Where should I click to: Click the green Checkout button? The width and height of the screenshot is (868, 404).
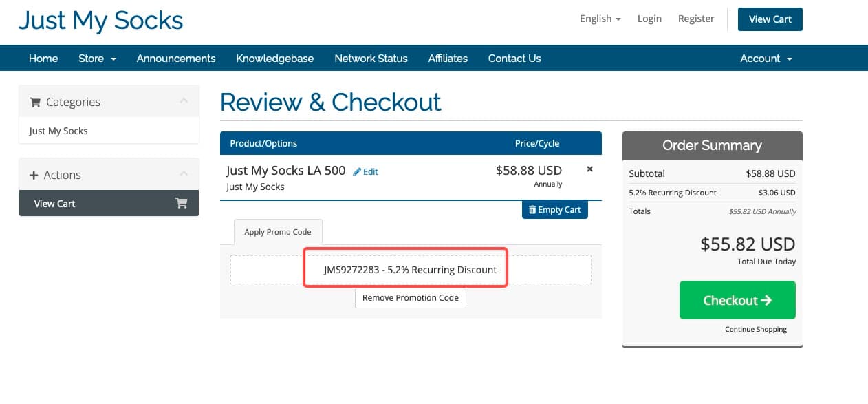[x=737, y=300]
